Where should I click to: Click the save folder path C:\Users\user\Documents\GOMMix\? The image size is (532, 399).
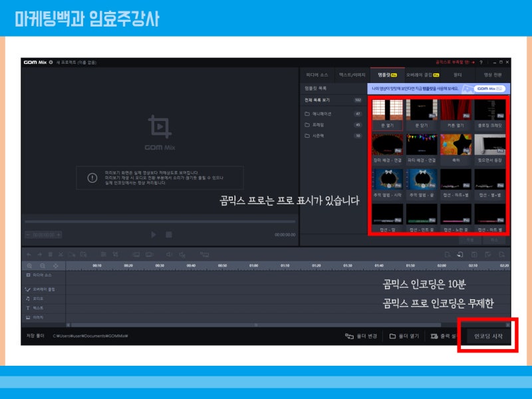click(x=90, y=336)
